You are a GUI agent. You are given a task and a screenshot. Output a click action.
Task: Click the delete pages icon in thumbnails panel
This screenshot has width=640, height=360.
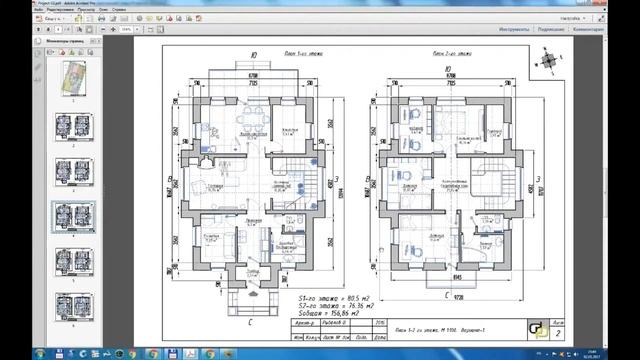point(62,52)
